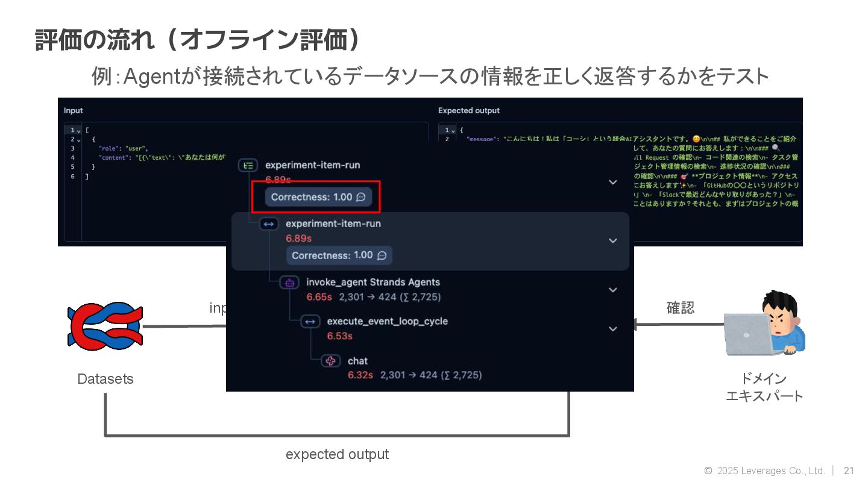Click the expected output label at bottom
Image resolution: width=868 pixels, height=488 pixels.
(337, 454)
